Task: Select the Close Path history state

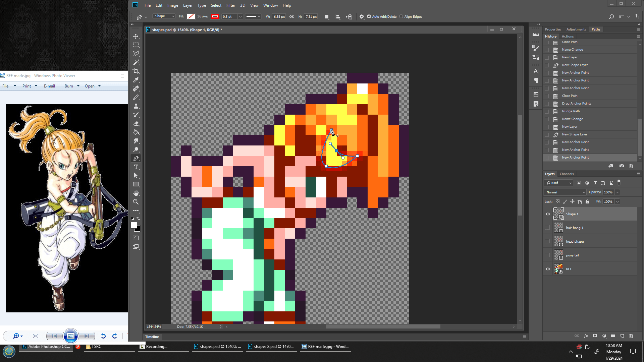Action: click(570, 96)
